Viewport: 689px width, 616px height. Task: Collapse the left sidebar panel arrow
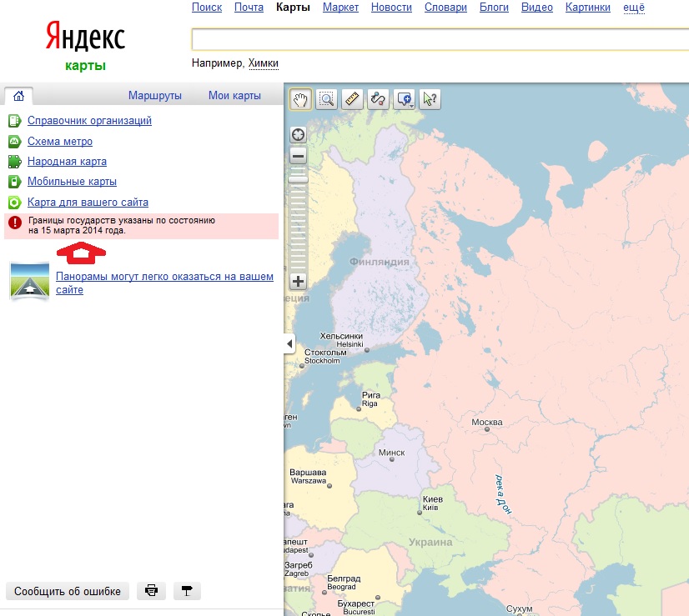[289, 343]
